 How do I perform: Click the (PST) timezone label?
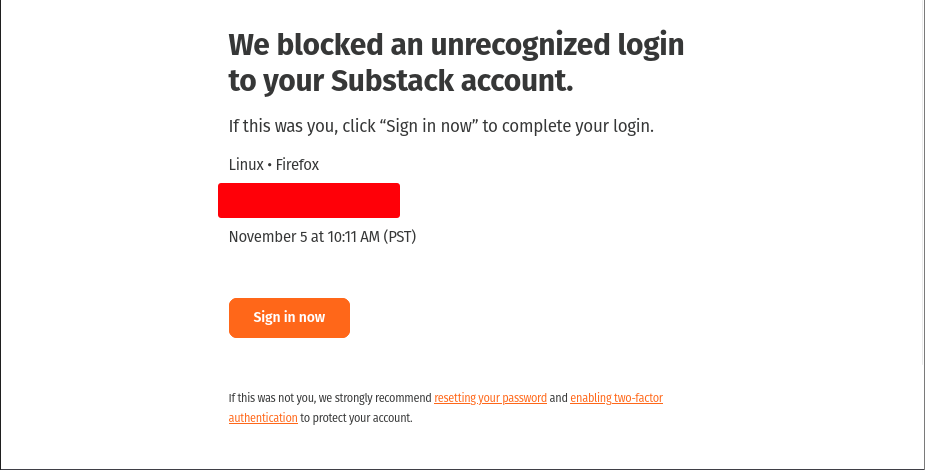click(x=399, y=236)
